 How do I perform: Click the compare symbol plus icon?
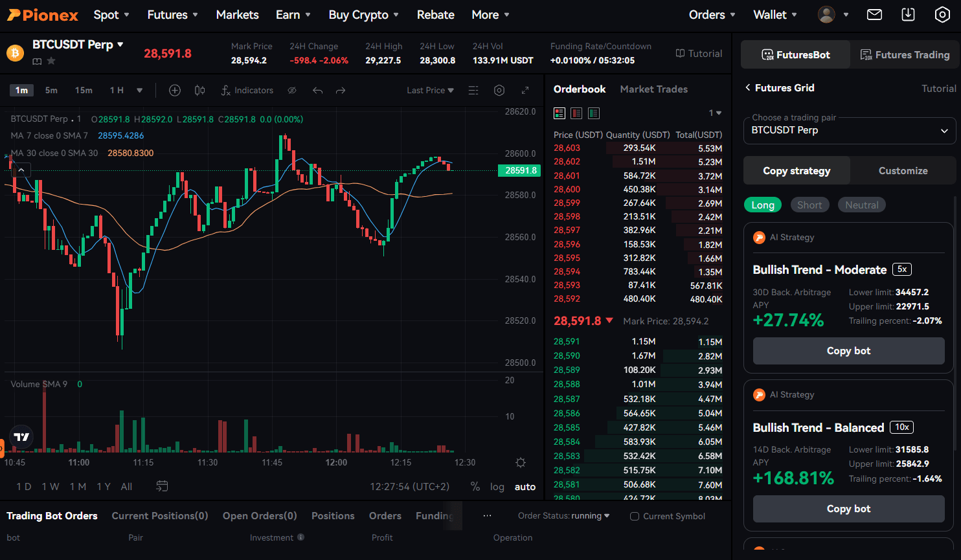point(175,91)
